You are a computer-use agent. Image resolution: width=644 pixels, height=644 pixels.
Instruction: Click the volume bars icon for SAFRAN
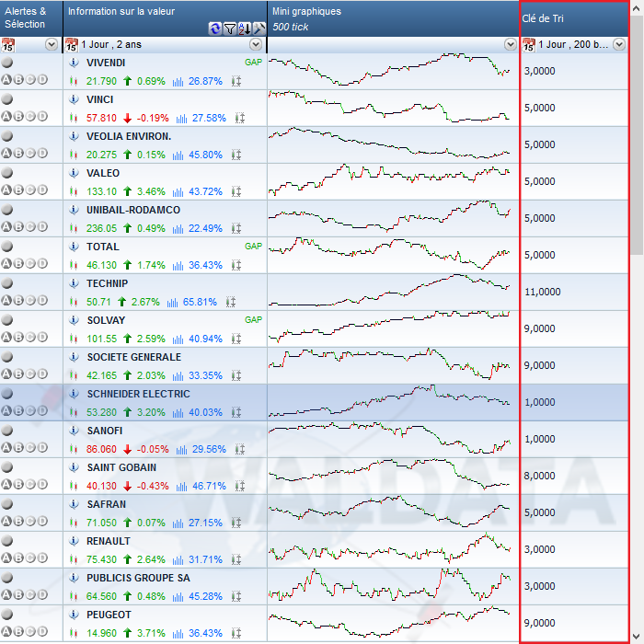(178, 523)
